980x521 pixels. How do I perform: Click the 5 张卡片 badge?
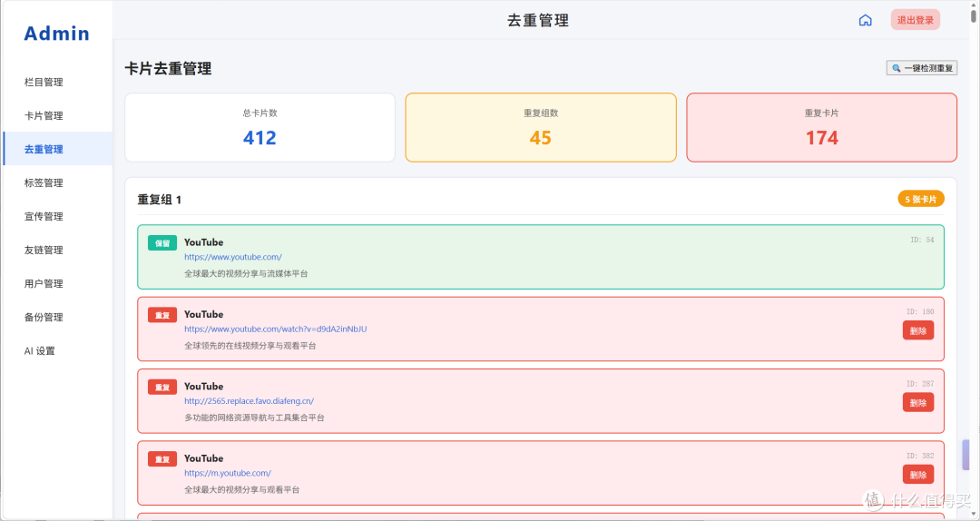921,199
